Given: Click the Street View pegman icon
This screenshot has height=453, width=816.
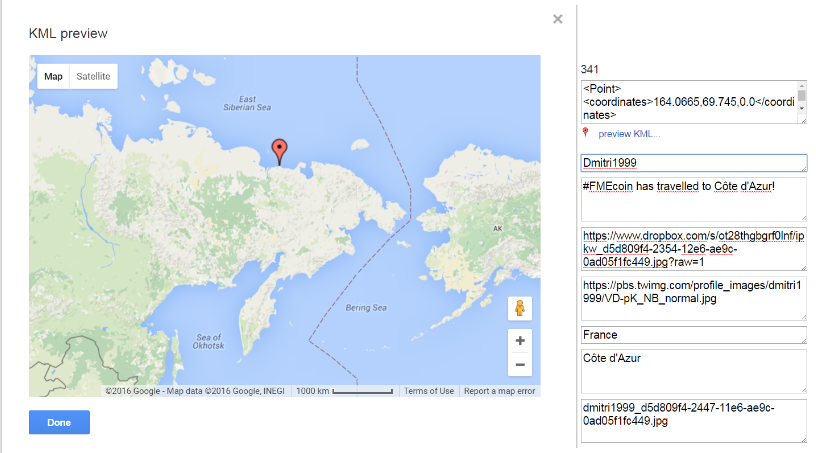Looking at the screenshot, I should point(520,308).
